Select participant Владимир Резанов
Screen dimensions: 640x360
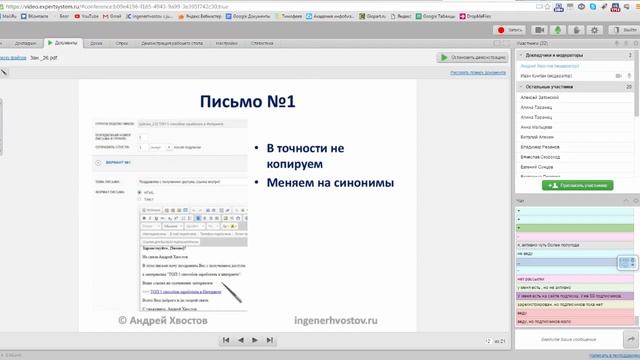540,147
